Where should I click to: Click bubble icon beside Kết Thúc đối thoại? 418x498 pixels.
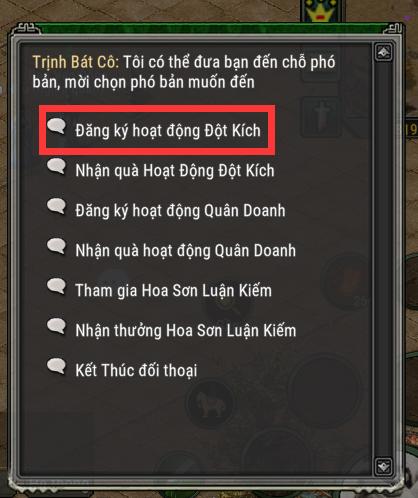[x=57, y=366]
